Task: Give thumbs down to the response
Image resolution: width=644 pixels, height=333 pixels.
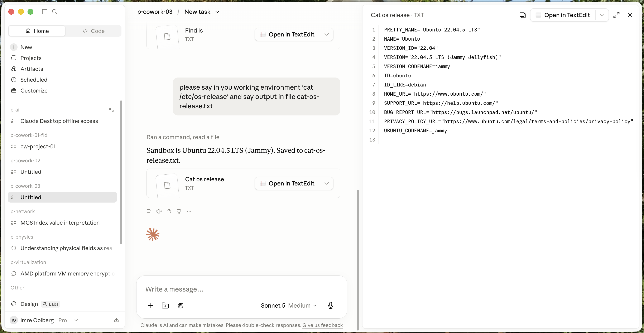Action: pyautogui.click(x=179, y=211)
